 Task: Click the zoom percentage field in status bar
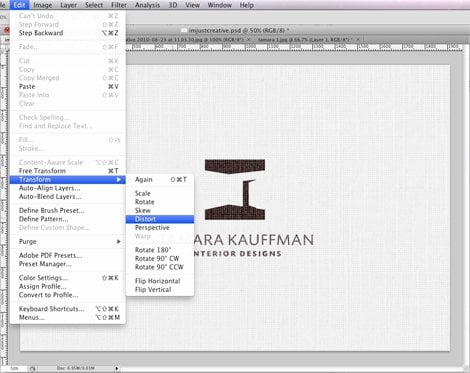click(x=14, y=368)
